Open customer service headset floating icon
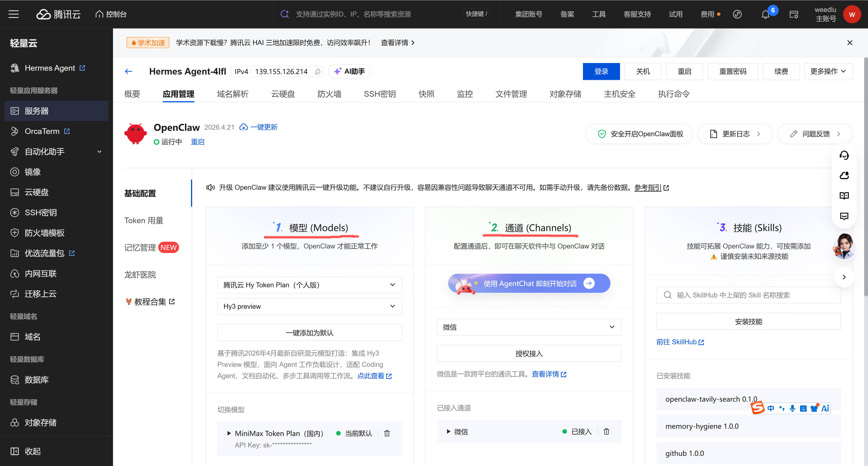 [844, 155]
